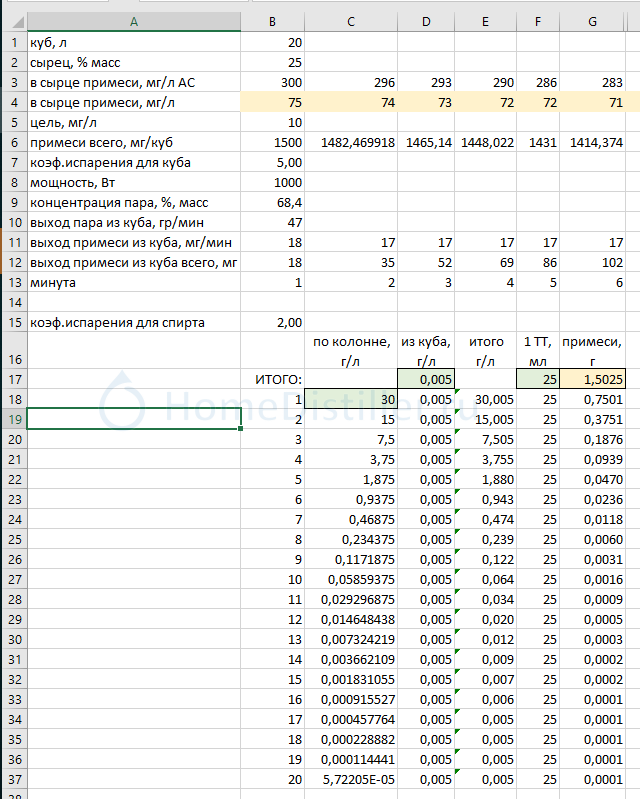Click value 0,7501 in column G
The width and height of the screenshot is (640, 799).
[x=592, y=399]
